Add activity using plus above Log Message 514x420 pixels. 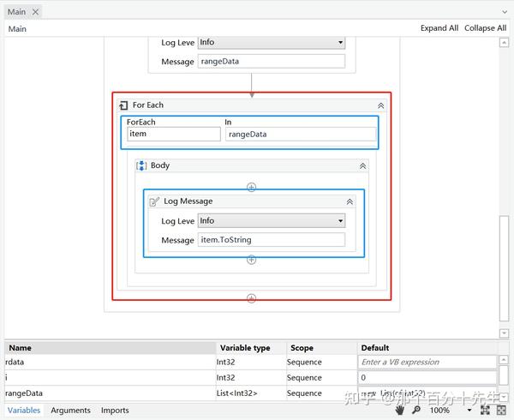(x=251, y=187)
